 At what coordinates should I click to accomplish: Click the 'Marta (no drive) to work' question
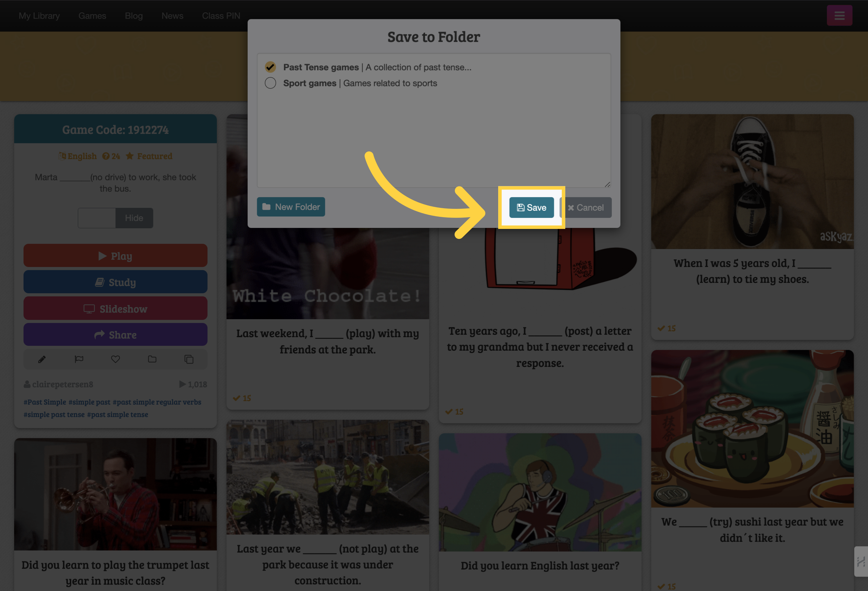(x=116, y=183)
